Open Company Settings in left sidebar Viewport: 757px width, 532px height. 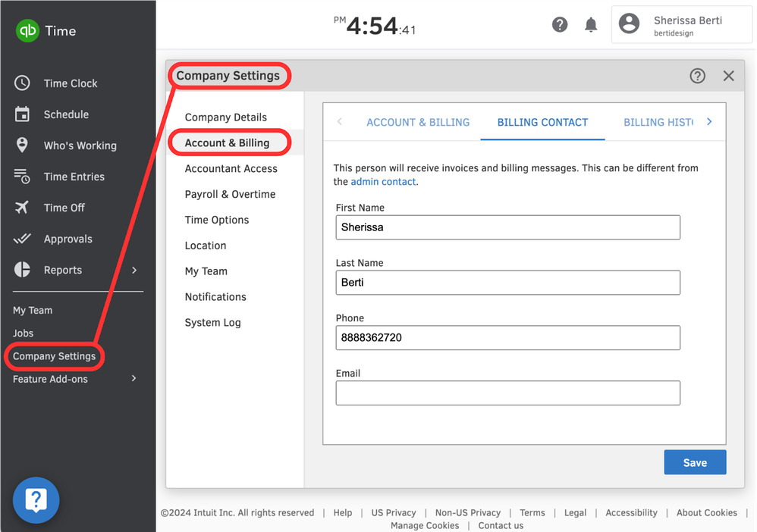click(54, 356)
